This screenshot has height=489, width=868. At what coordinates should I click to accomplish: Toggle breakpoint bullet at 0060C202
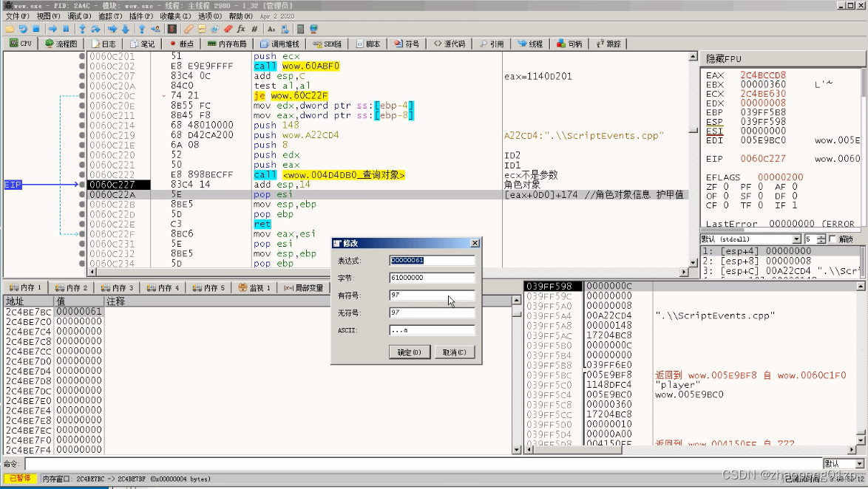click(82, 66)
